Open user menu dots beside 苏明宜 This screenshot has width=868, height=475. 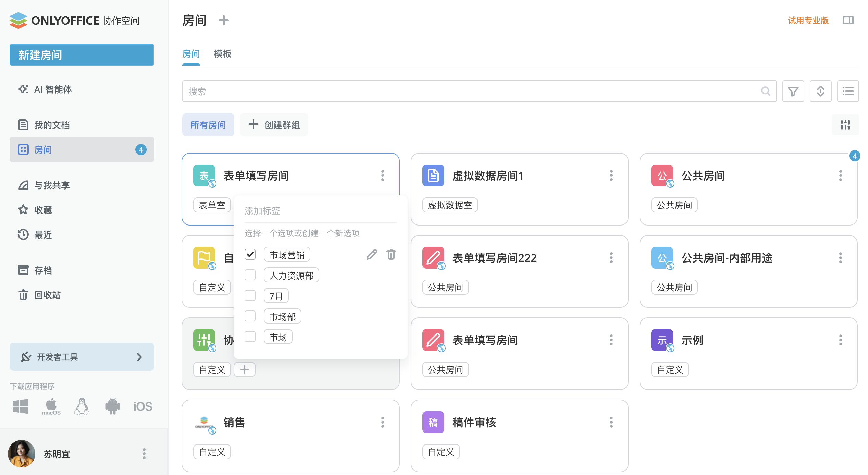(144, 454)
